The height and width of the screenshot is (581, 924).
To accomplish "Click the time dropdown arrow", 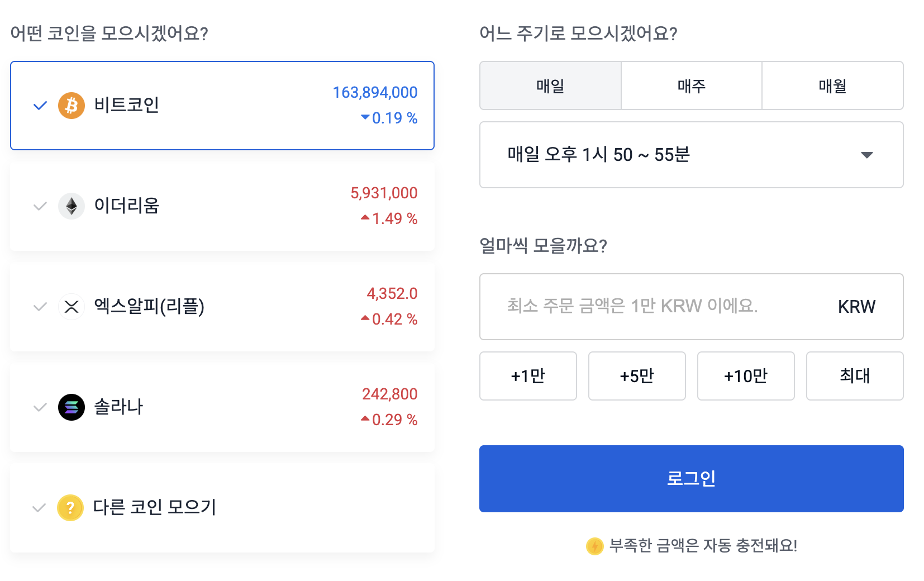I will pos(866,155).
